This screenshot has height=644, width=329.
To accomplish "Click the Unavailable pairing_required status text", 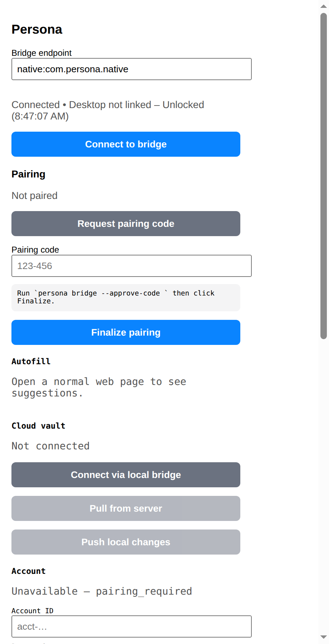I will coord(102,591).
